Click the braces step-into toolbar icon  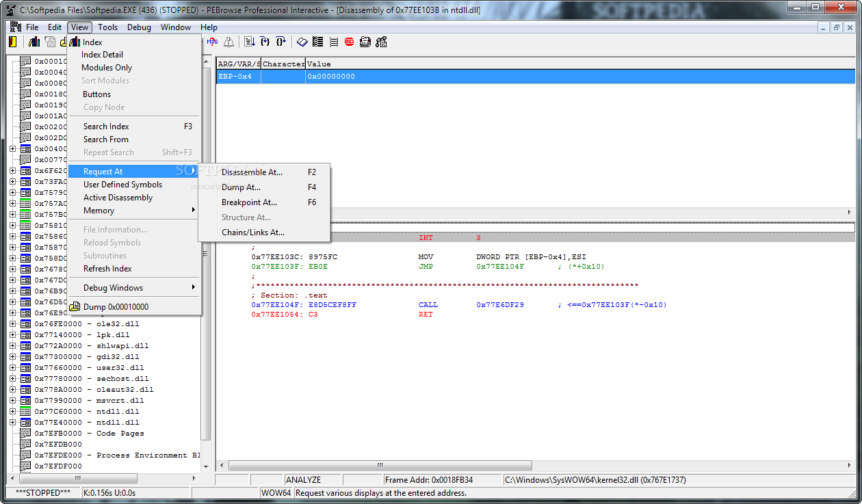(265, 42)
